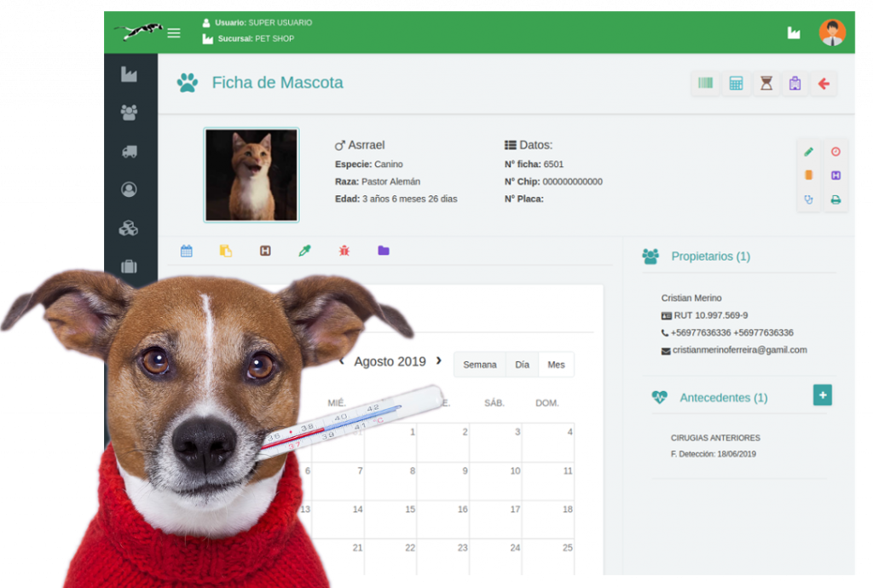Switch to the calendar tab icon
This screenshot has height=588, width=873.
click(186, 251)
